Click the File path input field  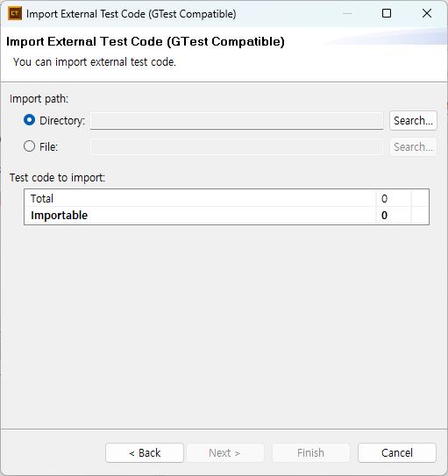[x=237, y=147]
